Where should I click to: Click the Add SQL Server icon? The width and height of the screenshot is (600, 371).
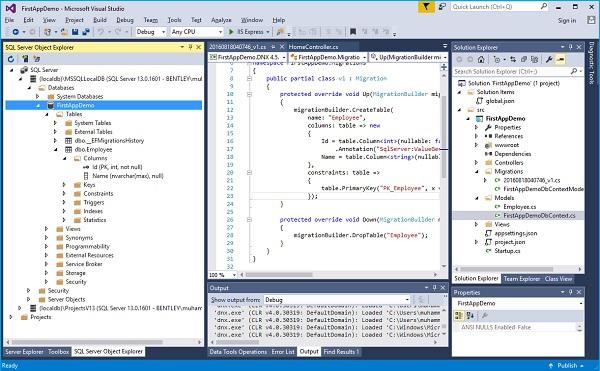(25, 59)
